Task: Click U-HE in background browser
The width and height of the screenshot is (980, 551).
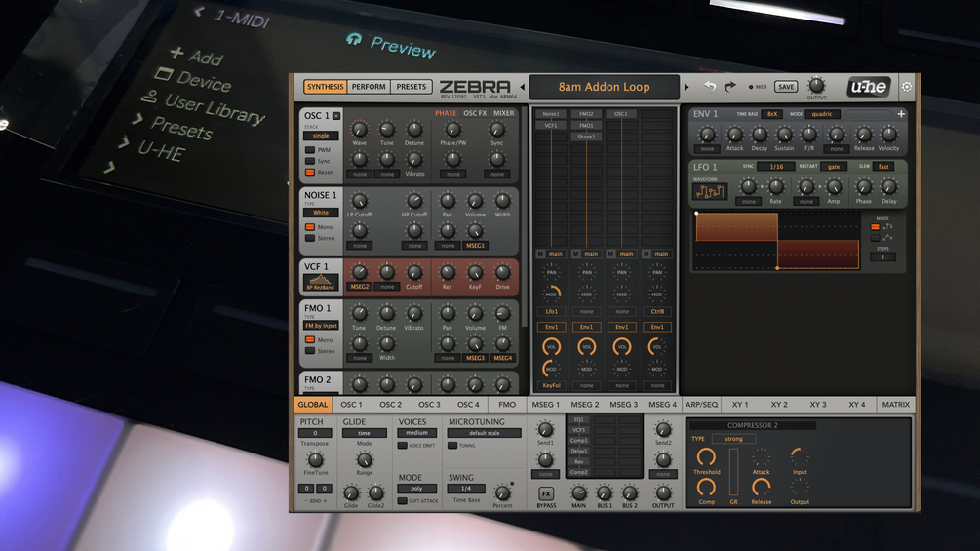Action: point(162,150)
